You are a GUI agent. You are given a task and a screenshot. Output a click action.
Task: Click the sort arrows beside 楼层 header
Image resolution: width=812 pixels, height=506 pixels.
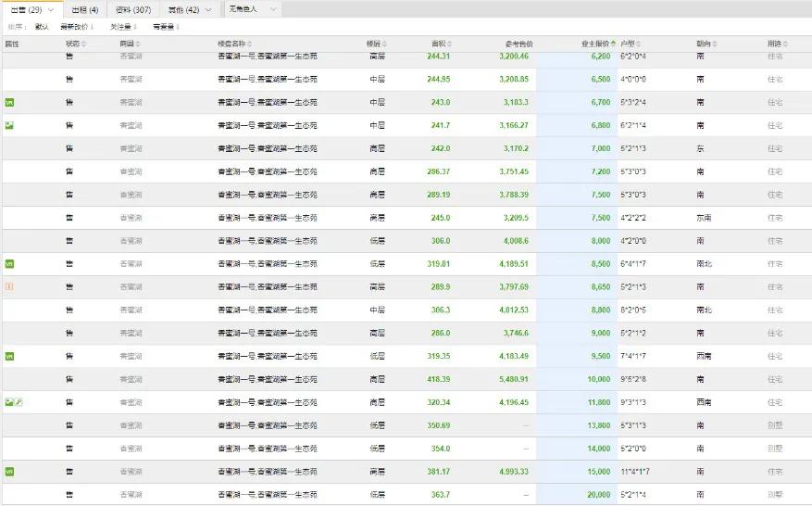pos(385,44)
